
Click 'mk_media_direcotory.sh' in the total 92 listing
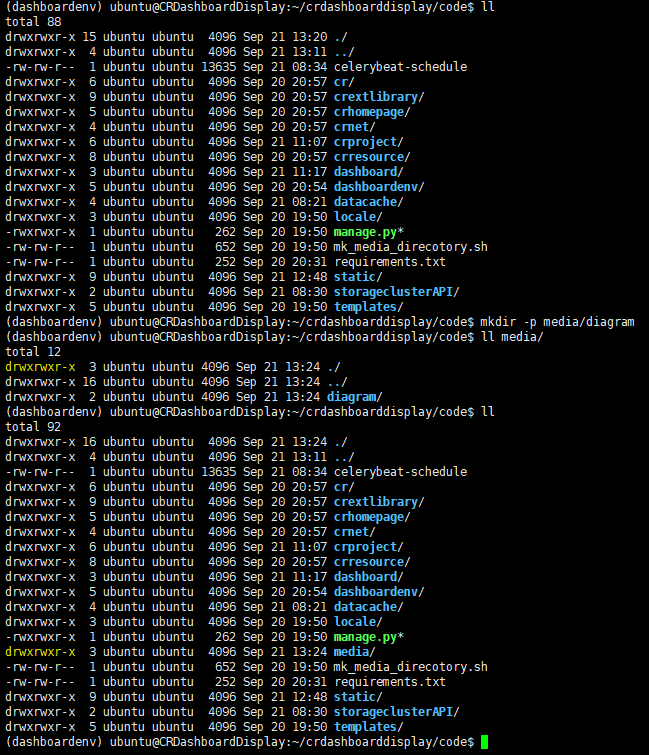(411, 667)
